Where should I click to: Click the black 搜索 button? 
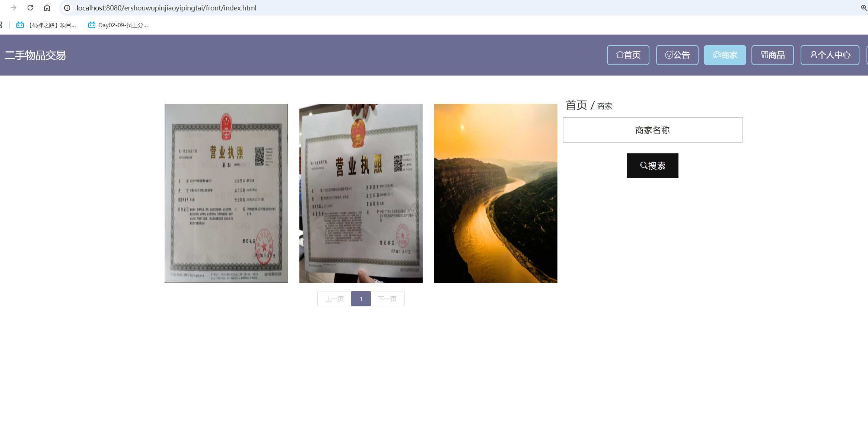(x=653, y=166)
